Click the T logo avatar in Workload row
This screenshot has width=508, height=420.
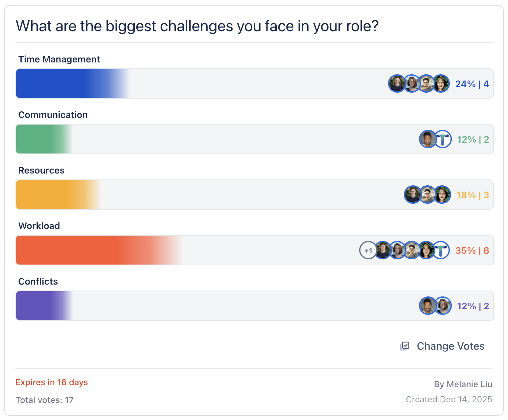[441, 250]
